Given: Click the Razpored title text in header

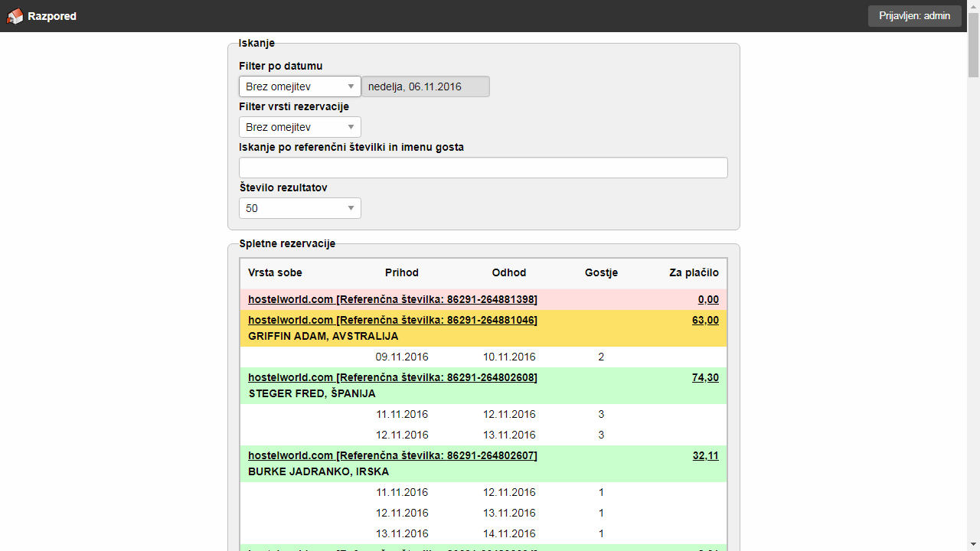Looking at the screenshot, I should click(52, 16).
